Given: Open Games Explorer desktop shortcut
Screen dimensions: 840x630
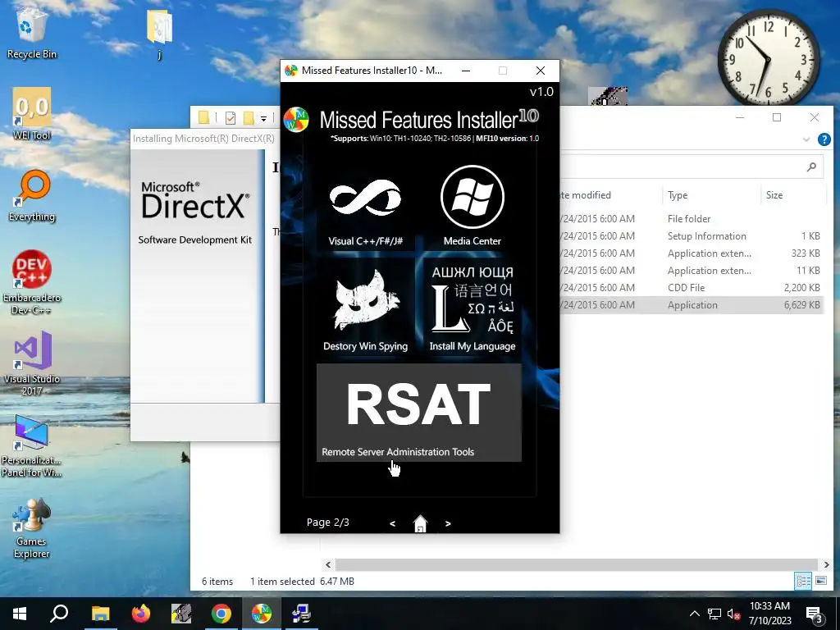Looking at the screenshot, I should click(32, 528).
